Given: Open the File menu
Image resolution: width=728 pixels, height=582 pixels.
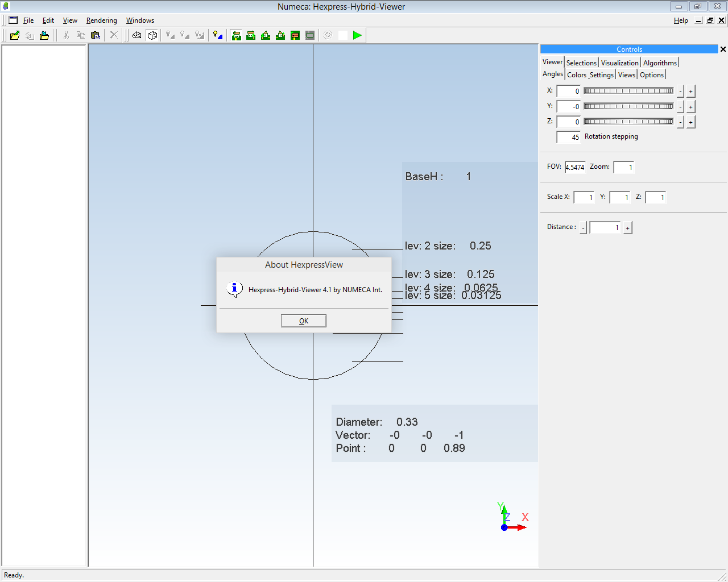Looking at the screenshot, I should pos(28,20).
